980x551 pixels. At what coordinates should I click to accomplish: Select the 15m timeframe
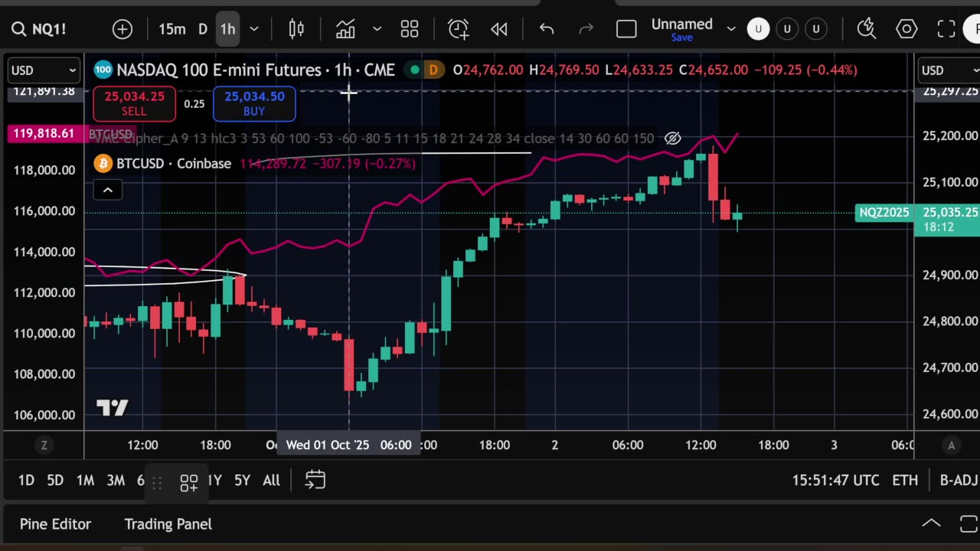(172, 29)
